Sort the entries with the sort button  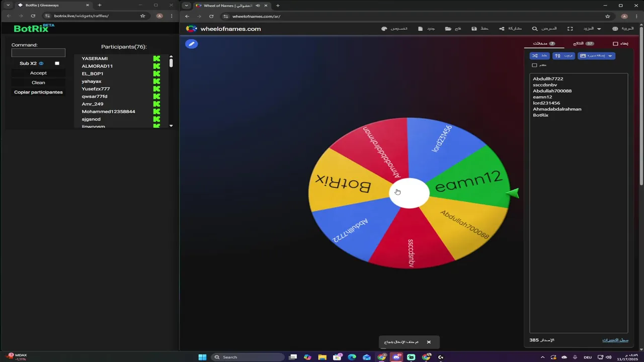click(x=563, y=56)
